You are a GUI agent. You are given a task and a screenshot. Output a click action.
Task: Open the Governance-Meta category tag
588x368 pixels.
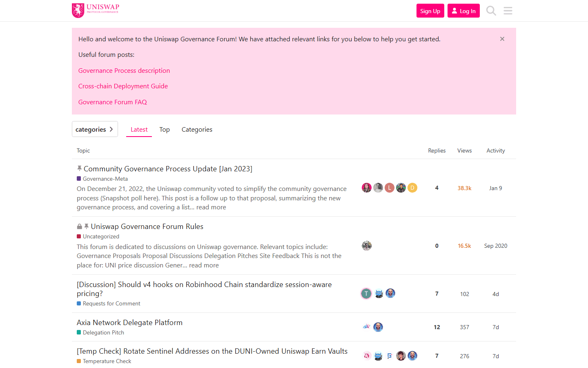102,179
